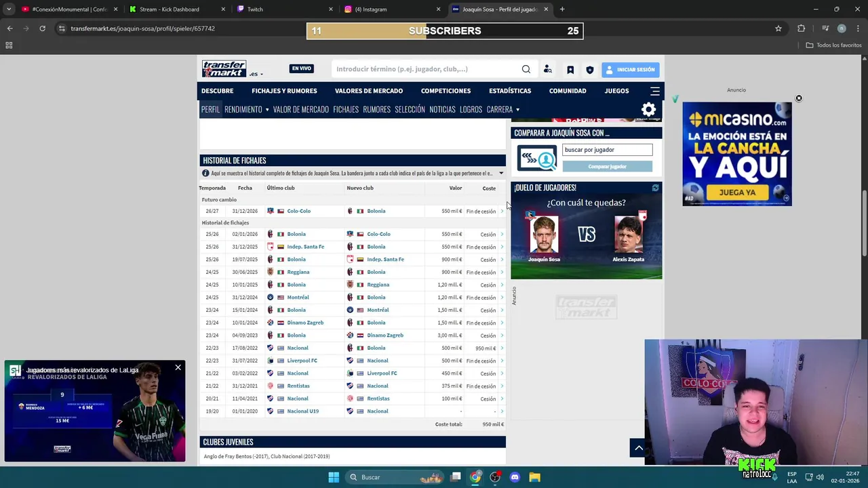Open the hamburger menu in main navigation
The width and height of the screenshot is (868, 488).
(655, 91)
